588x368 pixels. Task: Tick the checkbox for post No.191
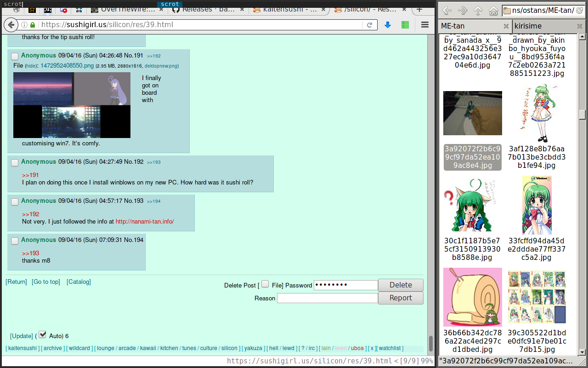(15, 56)
